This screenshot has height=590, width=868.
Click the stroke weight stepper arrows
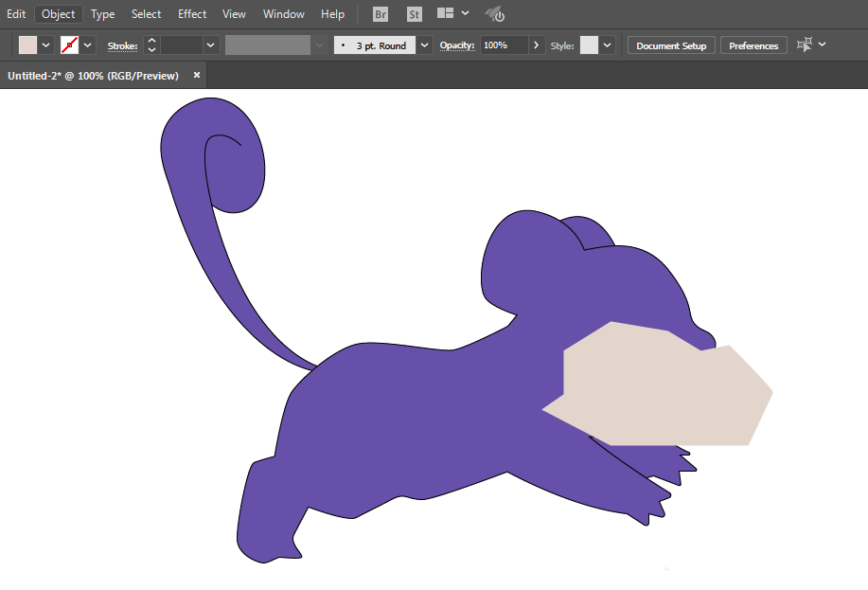151,45
